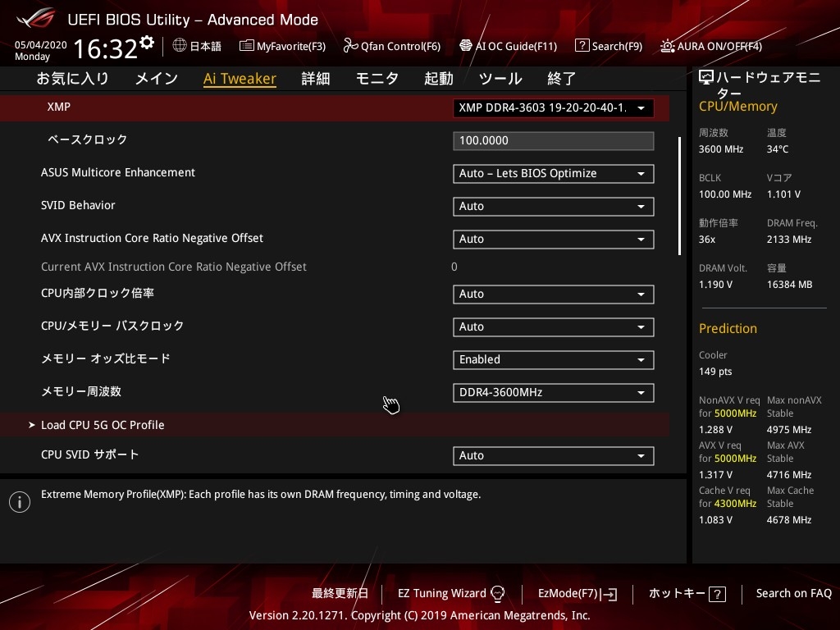Toggle ASUS Multicore Enhancement setting

click(x=553, y=173)
